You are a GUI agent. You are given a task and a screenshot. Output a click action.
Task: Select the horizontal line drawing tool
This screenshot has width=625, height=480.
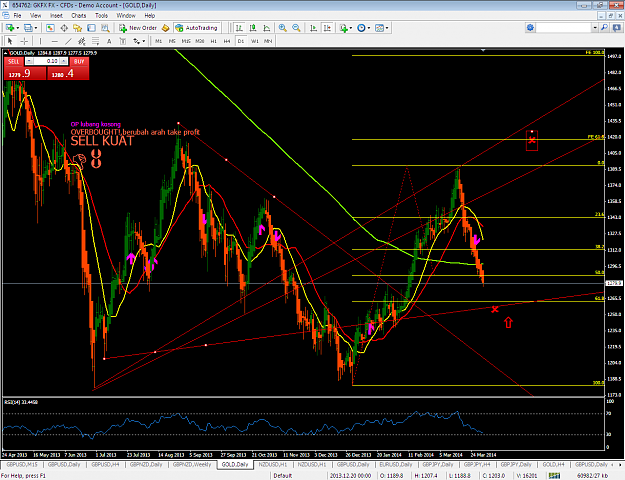pos(54,41)
